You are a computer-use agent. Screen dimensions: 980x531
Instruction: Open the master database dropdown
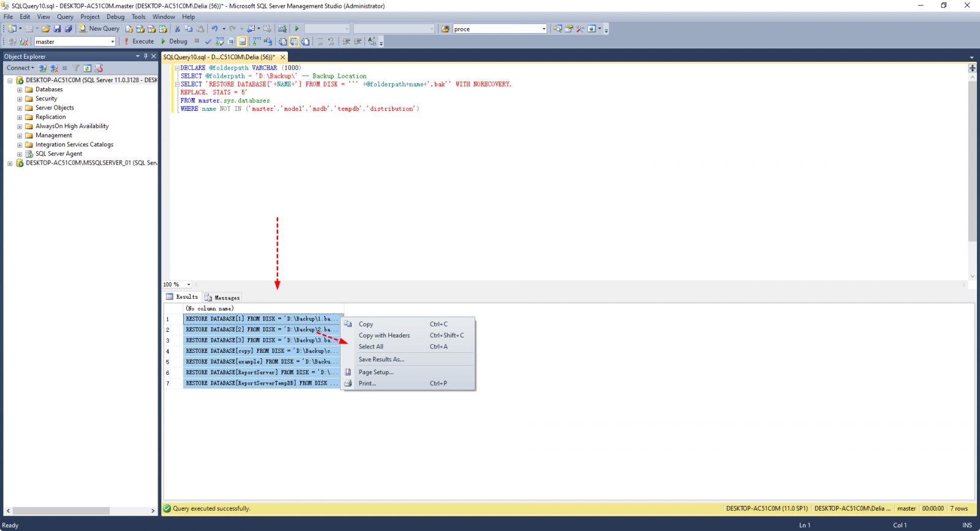click(x=113, y=42)
